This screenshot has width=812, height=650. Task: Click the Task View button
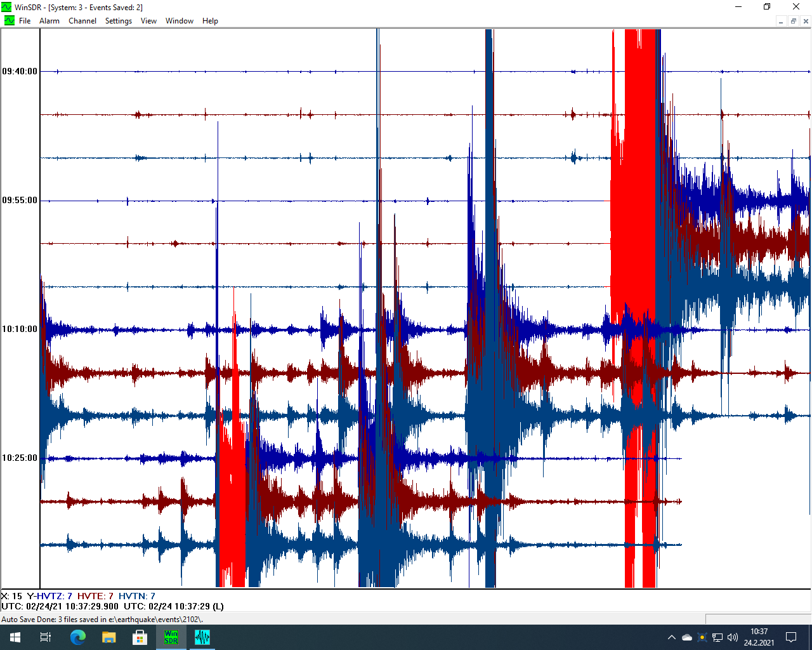(46, 637)
